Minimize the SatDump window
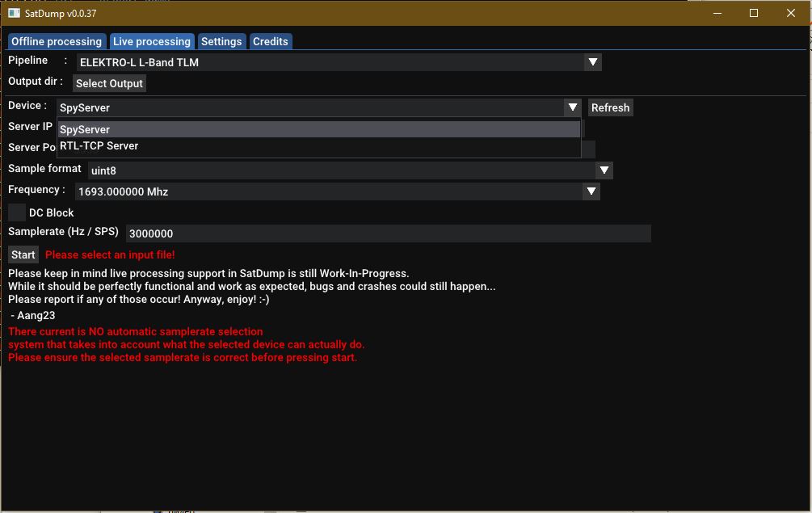Screen dimensions: 812x513 (717, 13)
